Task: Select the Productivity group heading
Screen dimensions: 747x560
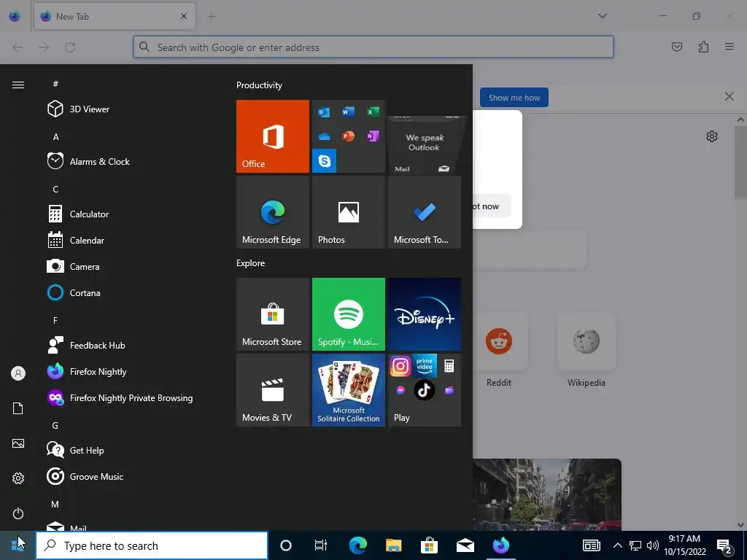Action: pos(259,85)
